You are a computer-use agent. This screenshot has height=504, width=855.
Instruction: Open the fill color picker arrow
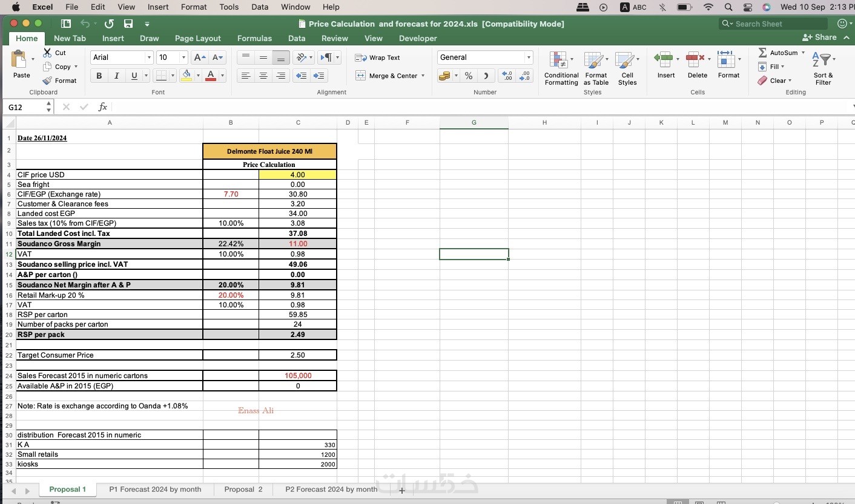[x=198, y=76]
